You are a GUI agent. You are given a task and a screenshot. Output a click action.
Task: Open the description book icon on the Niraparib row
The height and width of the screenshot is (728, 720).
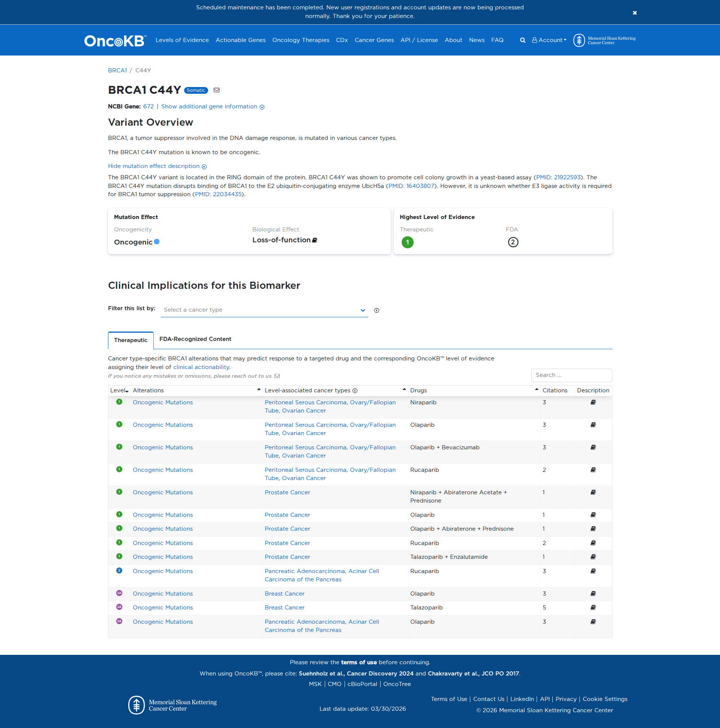point(592,402)
